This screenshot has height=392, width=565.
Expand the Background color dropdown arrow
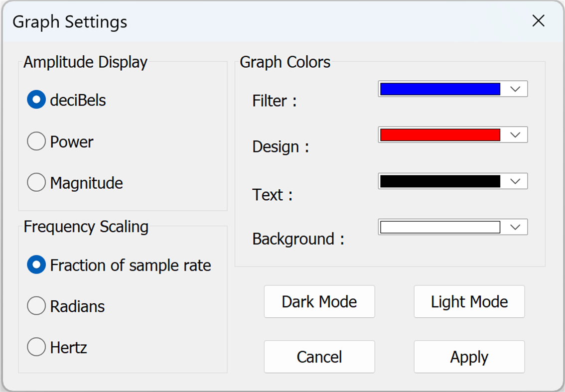coord(515,227)
